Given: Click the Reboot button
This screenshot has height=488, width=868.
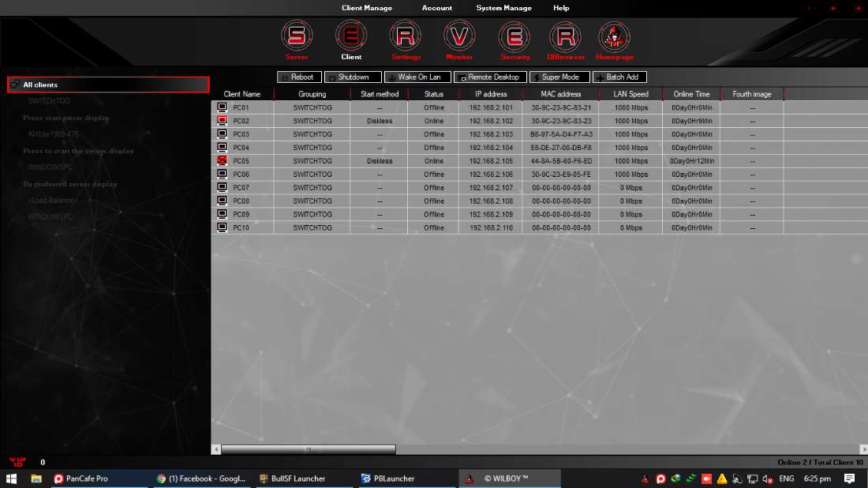Looking at the screenshot, I should tap(299, 77).
